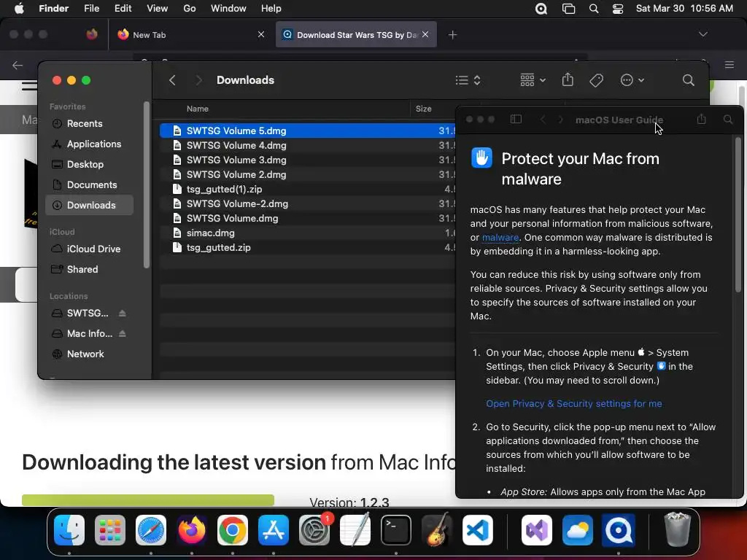Viewport: 747px width, 560px height.
Task: Open purple Visual Studio in the Dock
Action: (536, 530)
